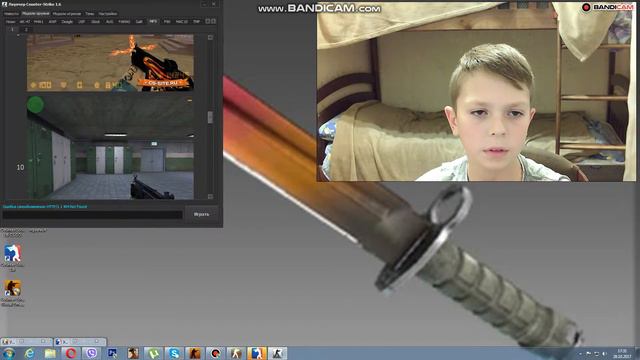Open the Counter-Strike Global Offensive desktop shortcut
This screenshot has width=640, height=360.
click(x=12, y=289)
